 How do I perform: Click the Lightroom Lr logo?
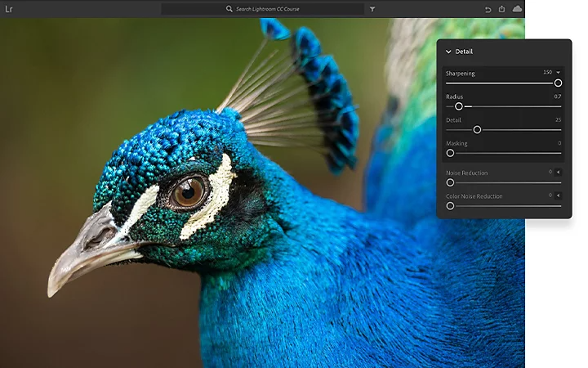(x=8, y=9)
